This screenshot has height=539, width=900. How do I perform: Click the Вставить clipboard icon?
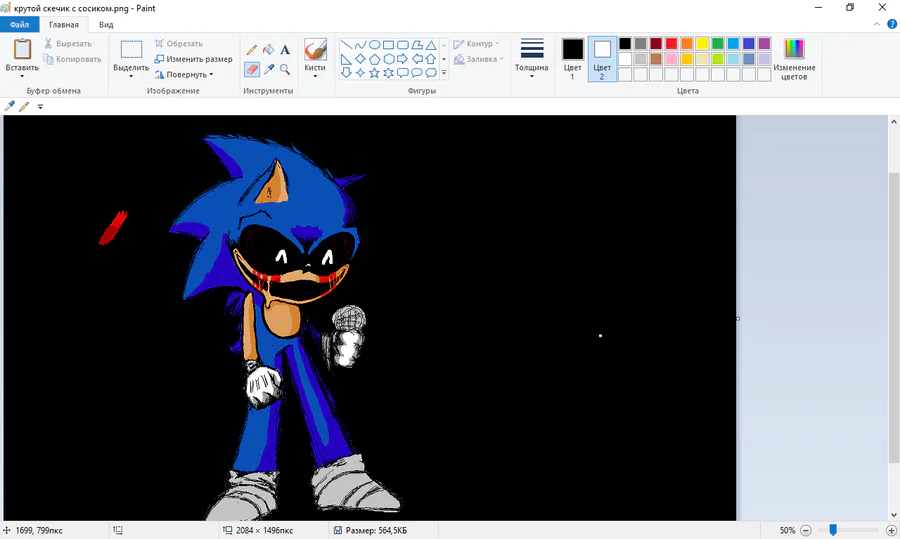click(x=22, y=49)
